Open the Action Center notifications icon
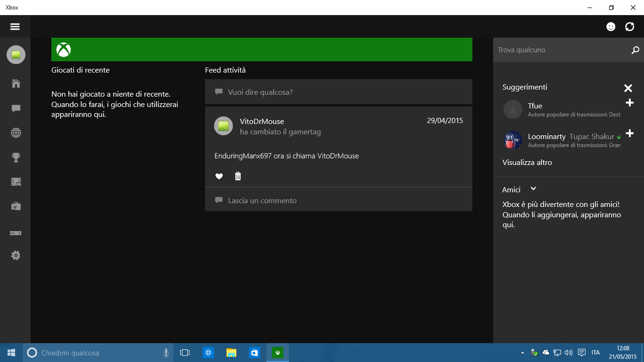The width and height of the screenshot is (644, 362). [582, 353]
